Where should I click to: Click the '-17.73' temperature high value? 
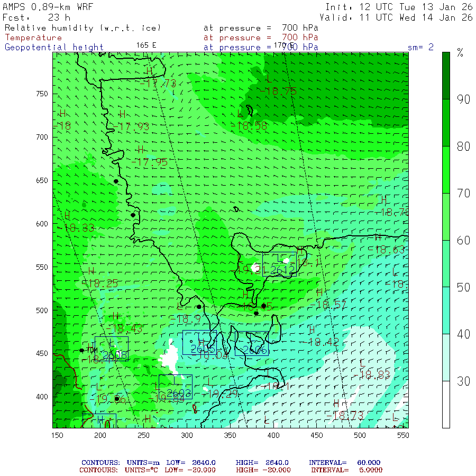(x=158, y=84)
